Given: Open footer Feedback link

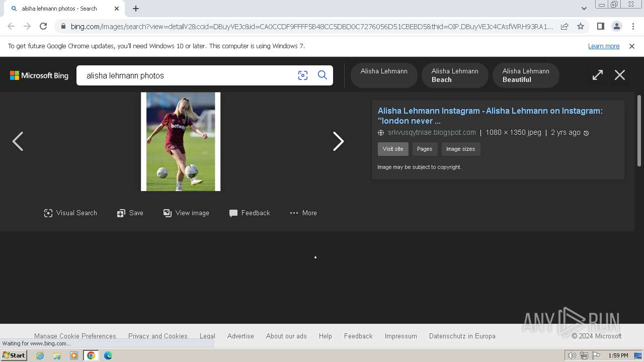Looking at the screenshot, I should coord(358,336).
